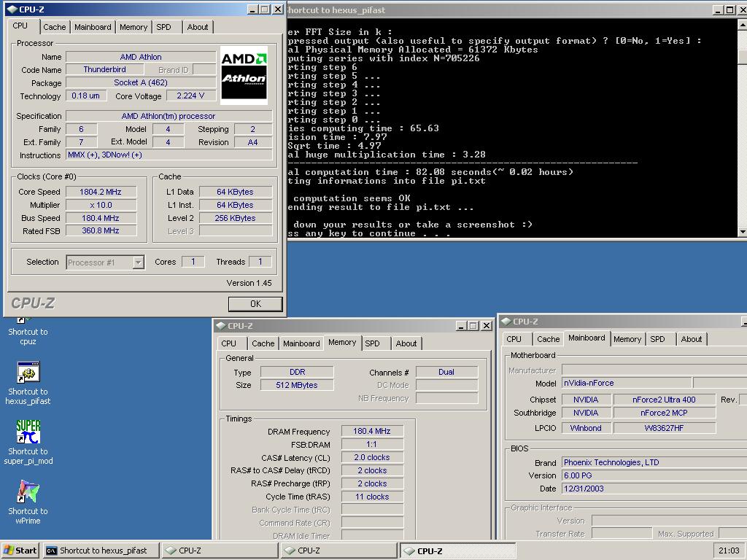Click the title bar icon of the CPU-Z Mainboard window
Screen dimensions: 747x560
tap(506, 322)
